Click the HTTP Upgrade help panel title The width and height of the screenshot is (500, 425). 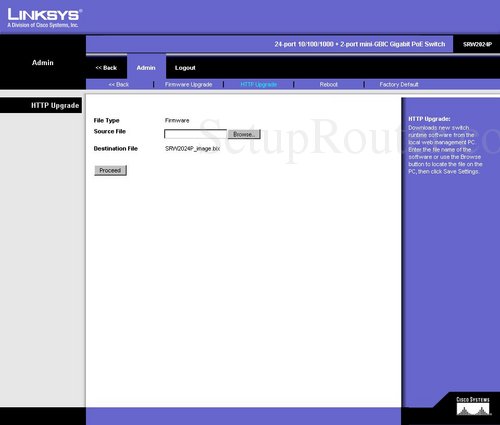[x=429, y=119]
